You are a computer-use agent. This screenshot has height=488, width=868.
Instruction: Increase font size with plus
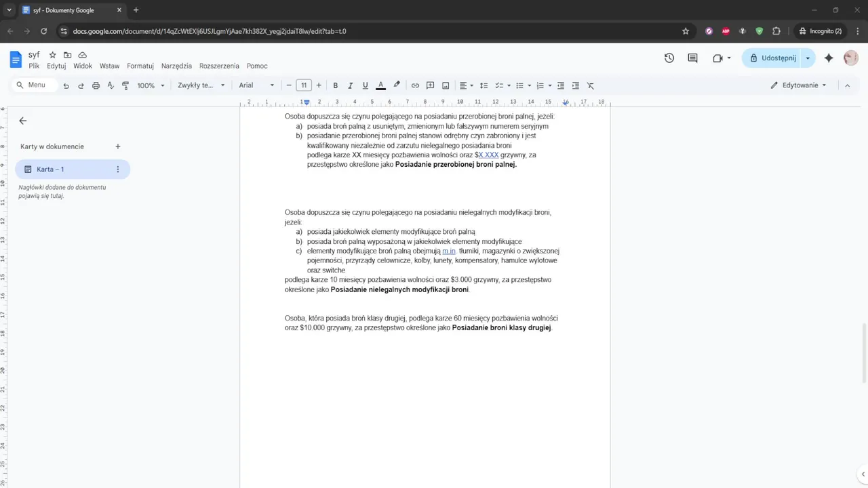(x=319, y=85)
